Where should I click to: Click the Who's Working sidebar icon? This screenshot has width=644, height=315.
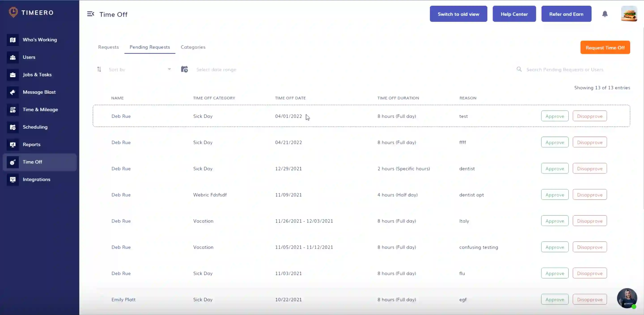(13, 40)
